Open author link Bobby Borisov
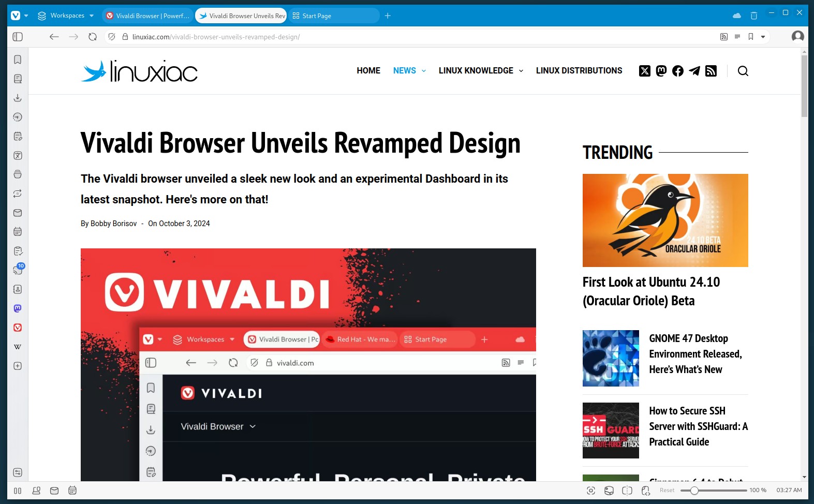Screen dimensions: 814x504 coord(114,224)
